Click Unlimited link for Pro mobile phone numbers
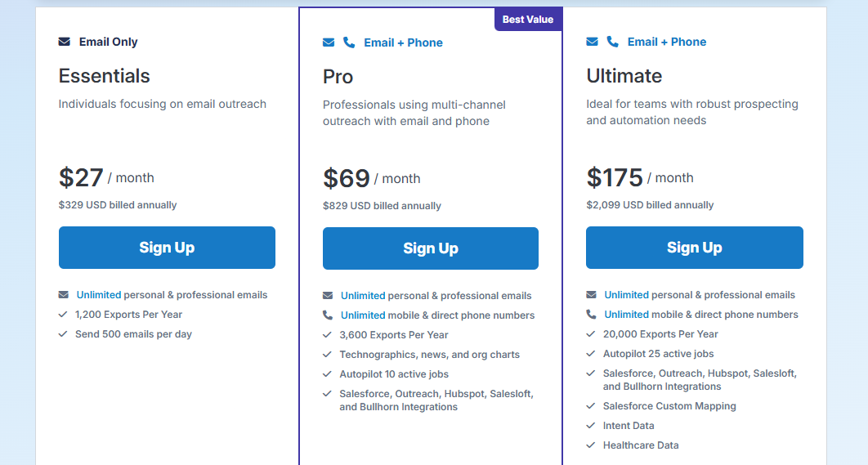 [x=363, y=315]
